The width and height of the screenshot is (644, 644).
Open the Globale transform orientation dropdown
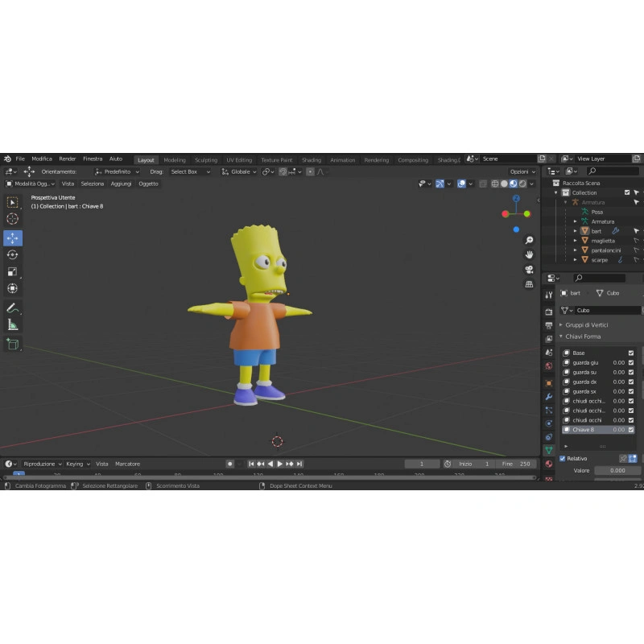point(239,171)
